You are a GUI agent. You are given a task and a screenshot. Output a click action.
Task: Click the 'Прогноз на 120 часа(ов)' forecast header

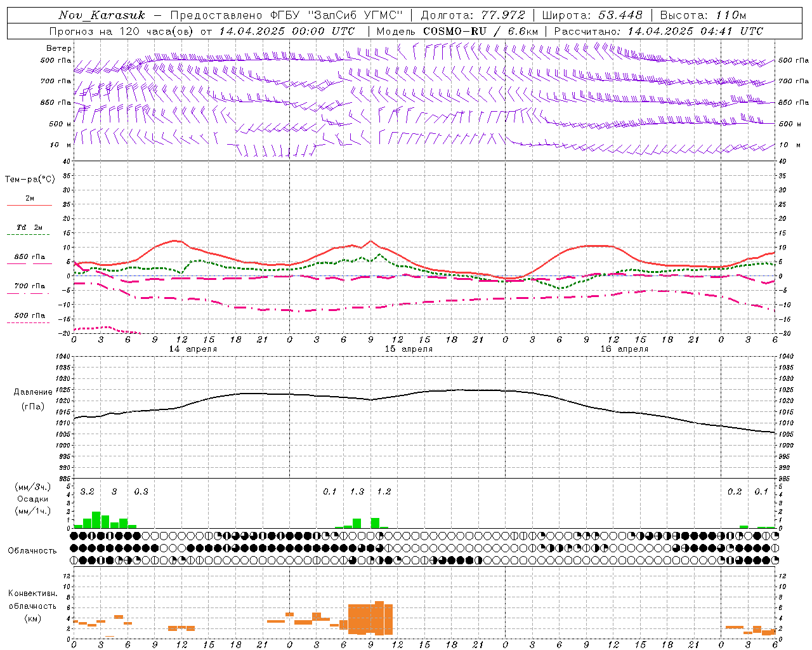pyautogui.click(x=121, y=31)
